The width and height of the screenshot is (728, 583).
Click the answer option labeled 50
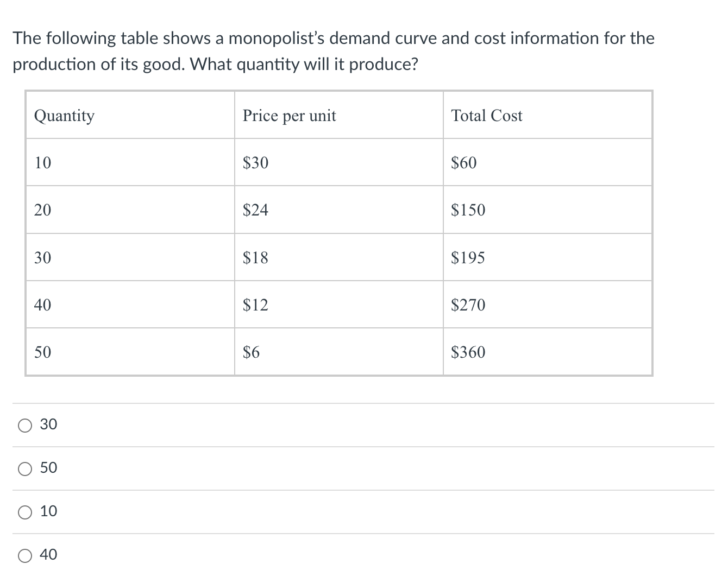pos(48,468)
